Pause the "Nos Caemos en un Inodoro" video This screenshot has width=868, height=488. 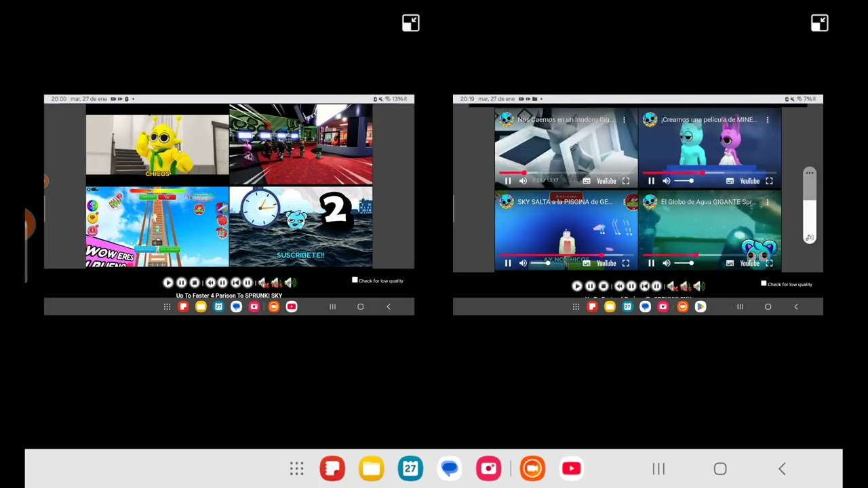coord(508,181)
